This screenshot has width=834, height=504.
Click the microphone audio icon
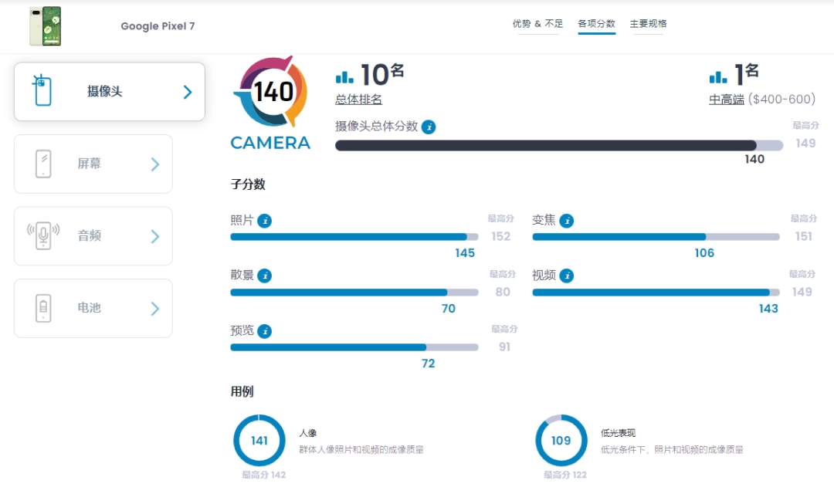point(43,235)
